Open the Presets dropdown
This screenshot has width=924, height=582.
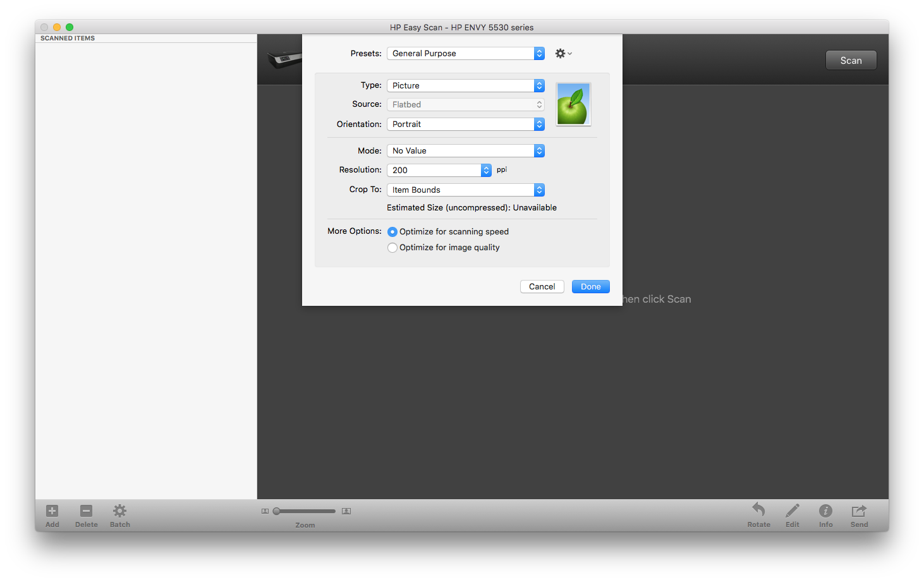point(466,54)
